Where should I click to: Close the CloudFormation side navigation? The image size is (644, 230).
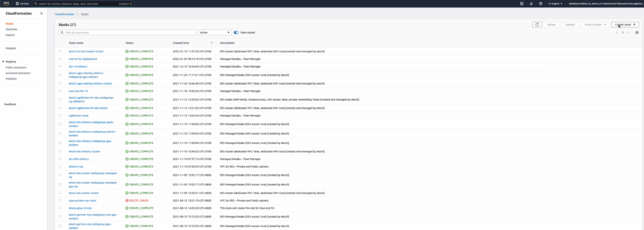point(41,13)
